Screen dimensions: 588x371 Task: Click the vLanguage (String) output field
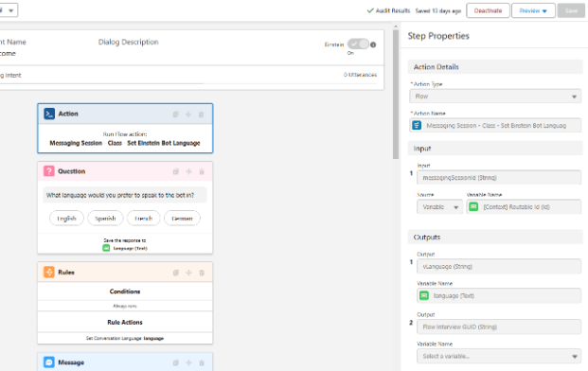tap(499, 267)
